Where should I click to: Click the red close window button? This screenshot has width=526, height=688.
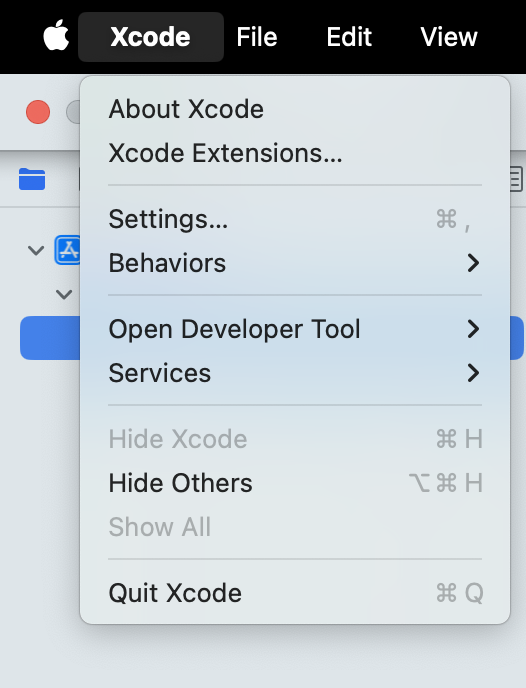point(38,112)
